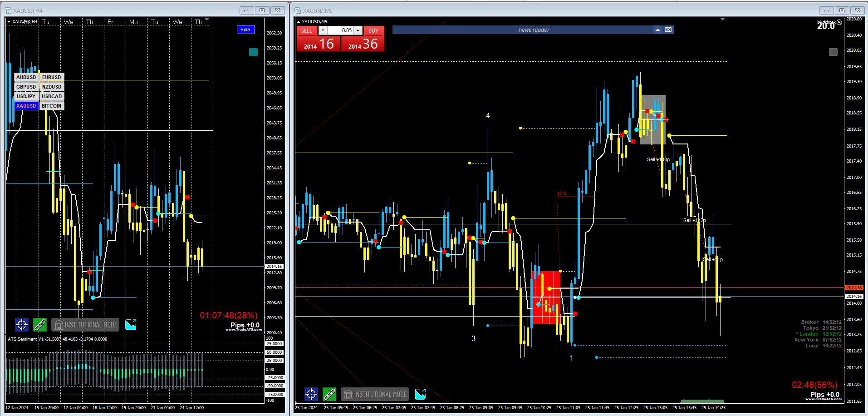Click the orange 2014.36 ask price tag
This screenshot has width=868, height=416.
853,287
